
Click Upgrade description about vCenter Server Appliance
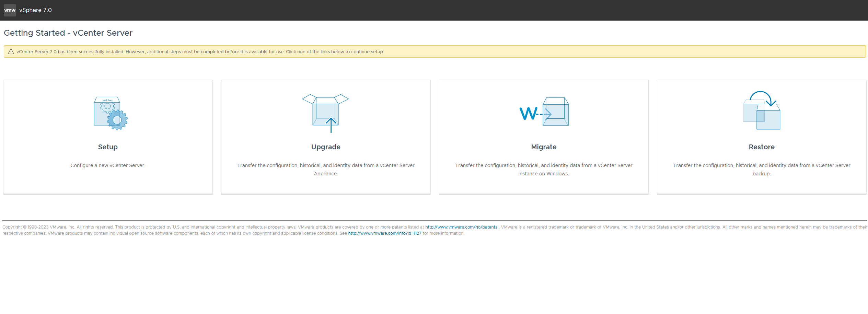(326, 170)
